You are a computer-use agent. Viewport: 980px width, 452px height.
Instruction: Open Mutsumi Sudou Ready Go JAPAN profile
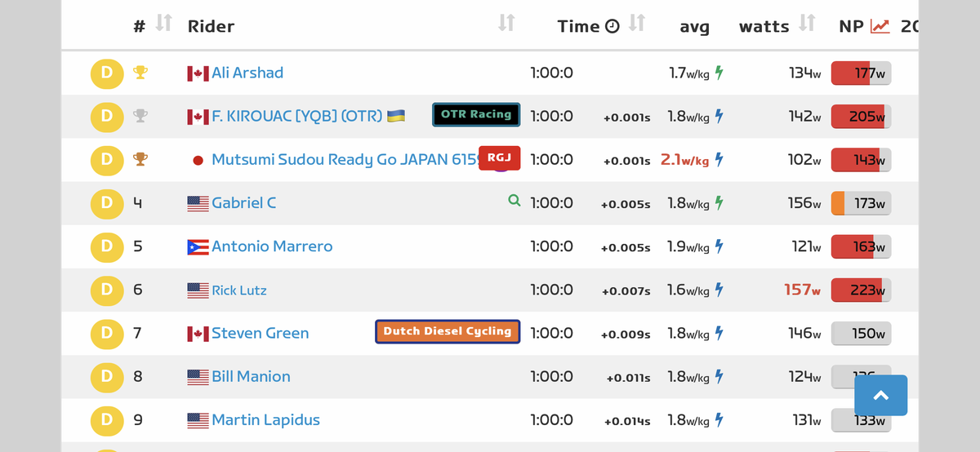click(345, 160)
